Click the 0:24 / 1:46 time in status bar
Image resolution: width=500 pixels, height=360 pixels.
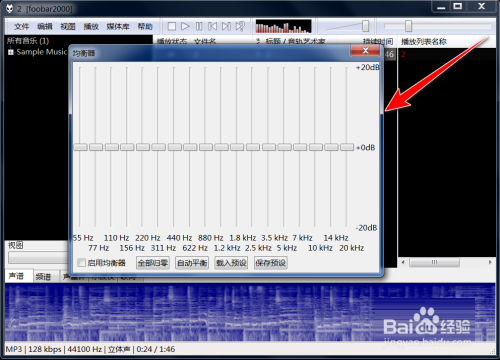coord(156,349)
